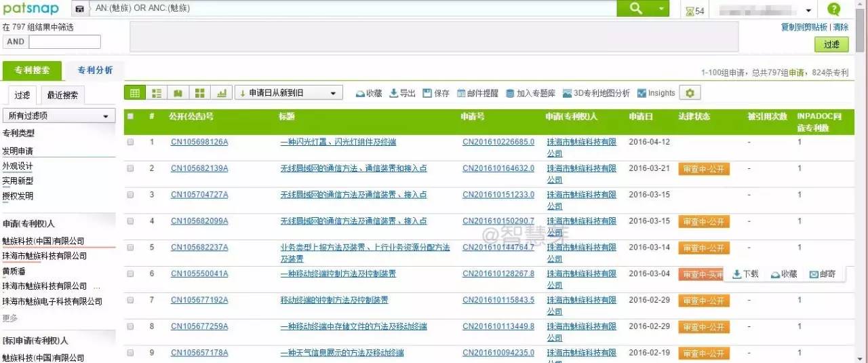
Task: Check the checkbox for row 5
Action: (130, 248)
